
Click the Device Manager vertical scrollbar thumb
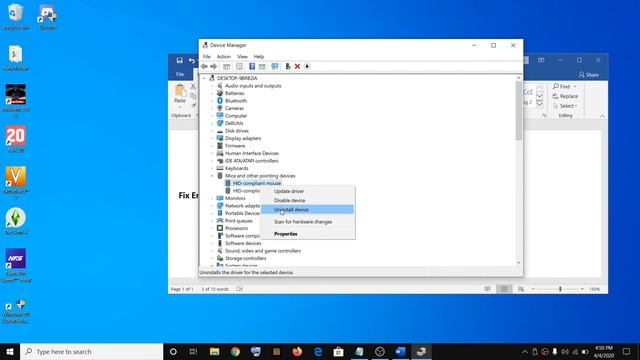[519, 110]
